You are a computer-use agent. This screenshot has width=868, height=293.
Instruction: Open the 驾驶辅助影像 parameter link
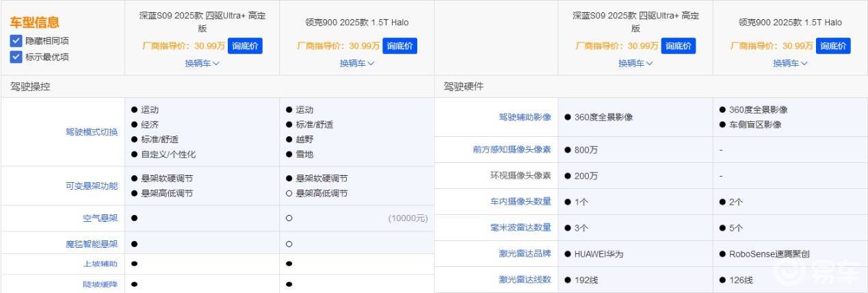point(525,117)
